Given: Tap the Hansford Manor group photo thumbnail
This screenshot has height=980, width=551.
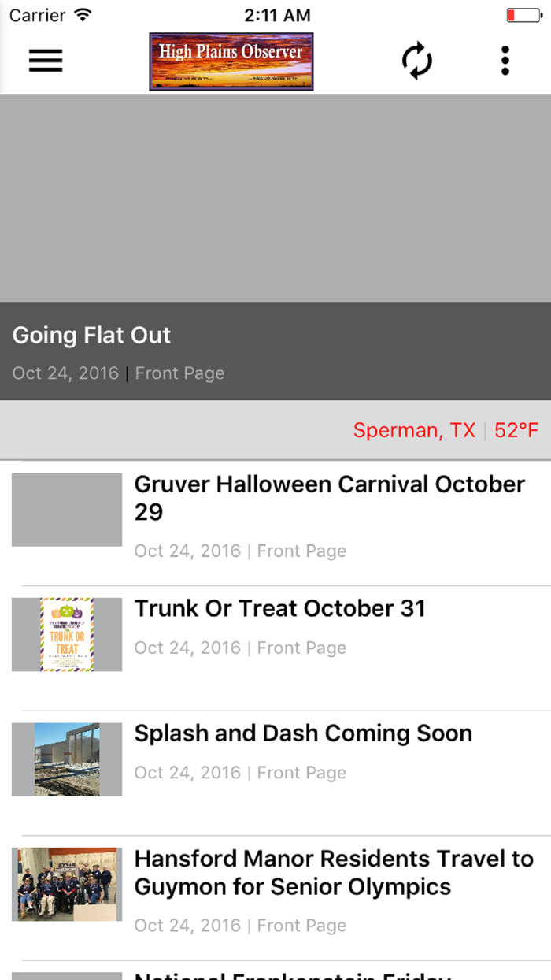Looking at the screenshot, I should (67, 884).
